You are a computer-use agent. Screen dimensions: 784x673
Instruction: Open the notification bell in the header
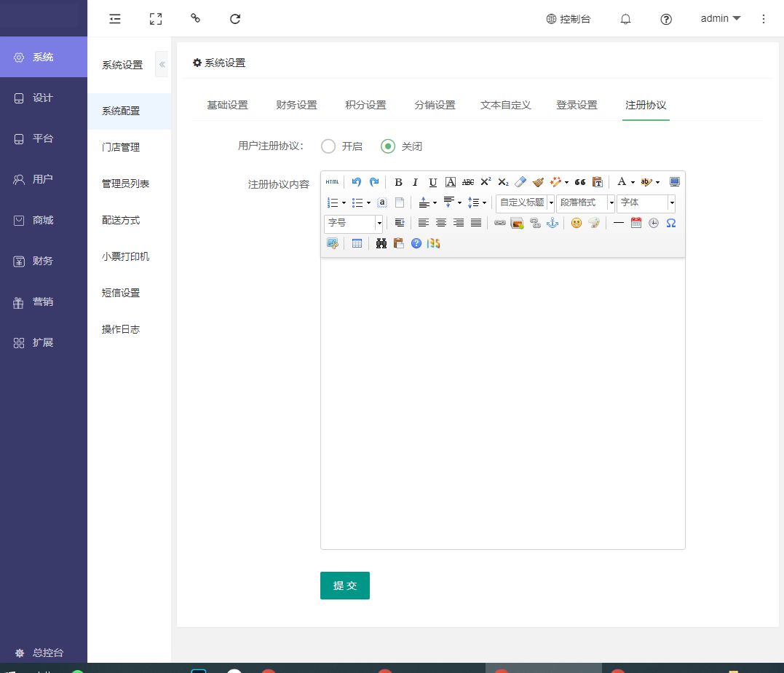click(625, 19)
